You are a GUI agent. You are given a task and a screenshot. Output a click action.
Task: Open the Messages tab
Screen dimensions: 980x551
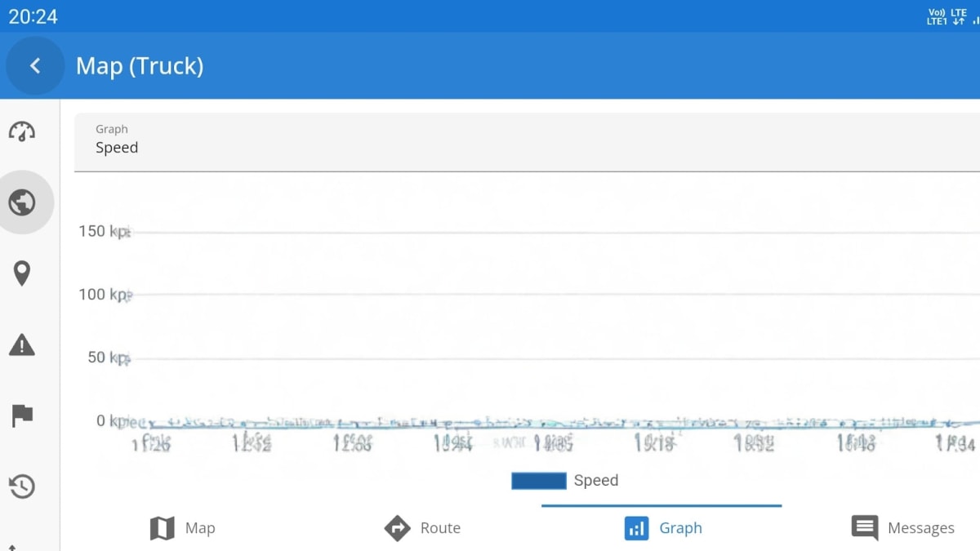pyautogui.click(x=902, y=528)
